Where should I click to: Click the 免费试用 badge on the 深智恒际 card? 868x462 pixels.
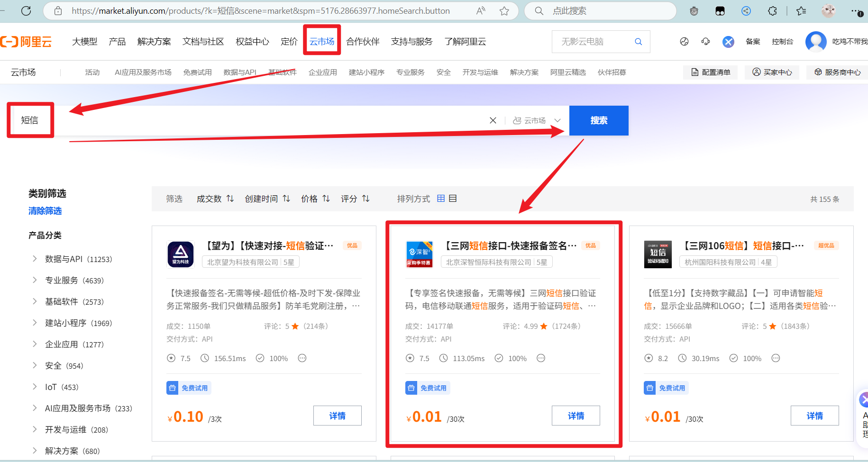pyautogui.click(x=428, y=388)
